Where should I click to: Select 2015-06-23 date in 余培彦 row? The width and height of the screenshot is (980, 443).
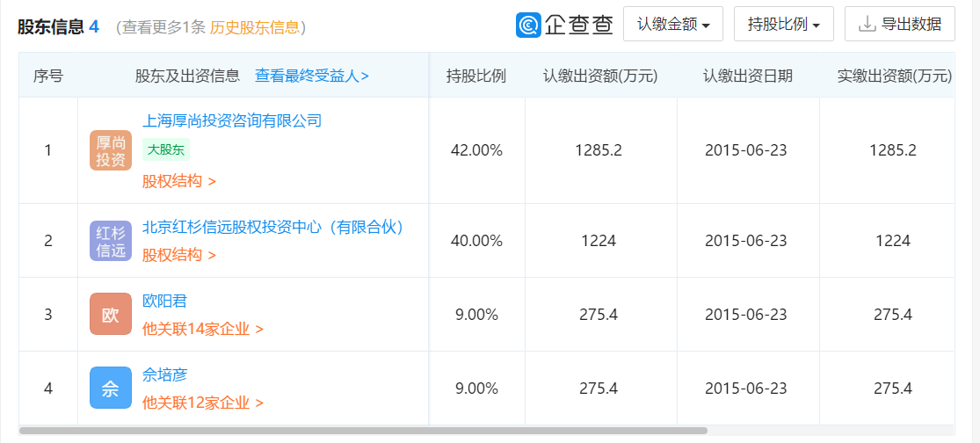[x=745, y=388]
